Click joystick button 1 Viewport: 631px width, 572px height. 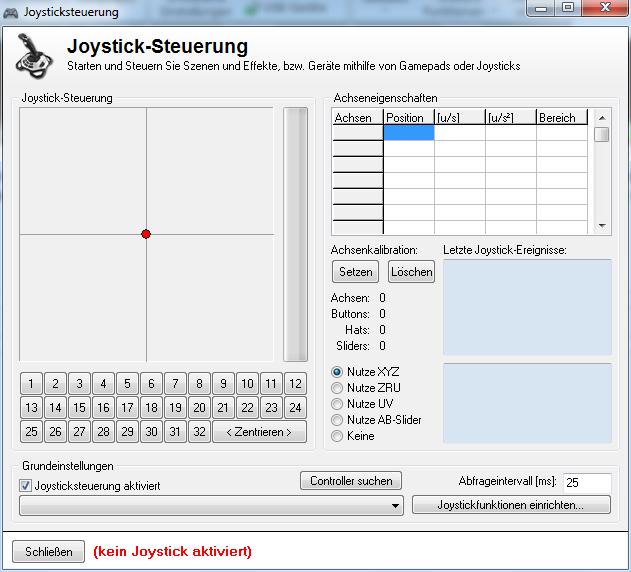click(x=31, y=384)
